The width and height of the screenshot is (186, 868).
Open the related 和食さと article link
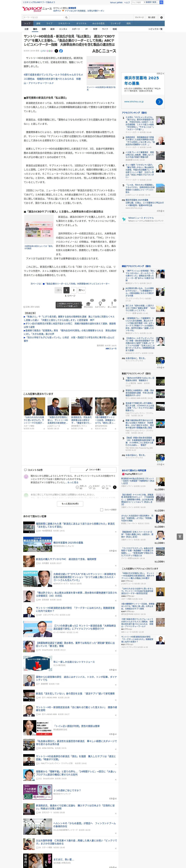point(69,318)
